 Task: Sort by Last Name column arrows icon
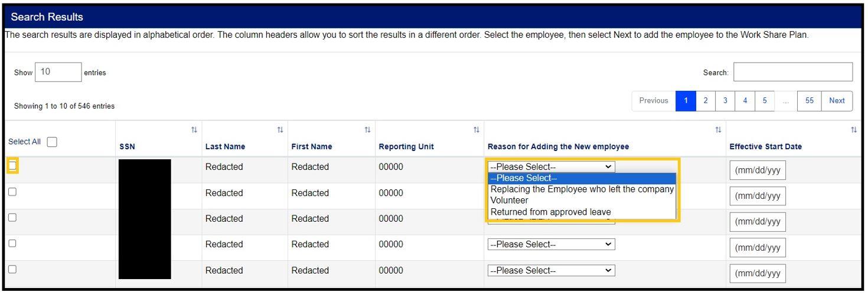[280, 130]
